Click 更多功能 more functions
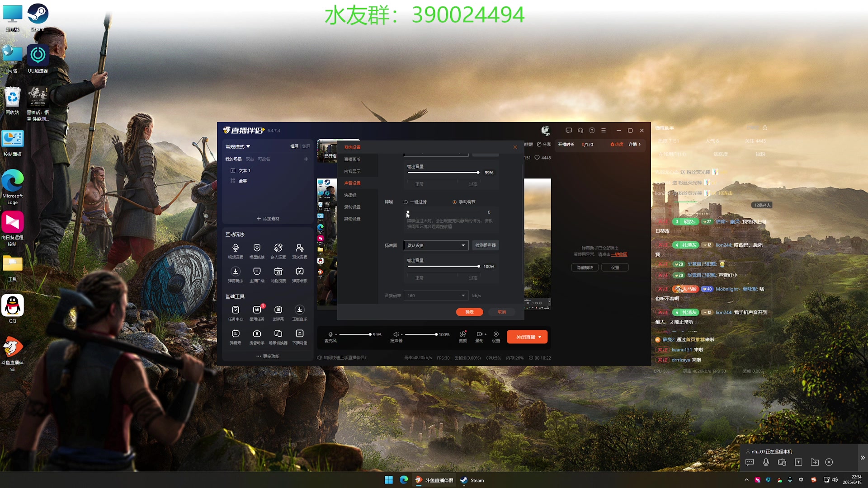 click(268, 356)
